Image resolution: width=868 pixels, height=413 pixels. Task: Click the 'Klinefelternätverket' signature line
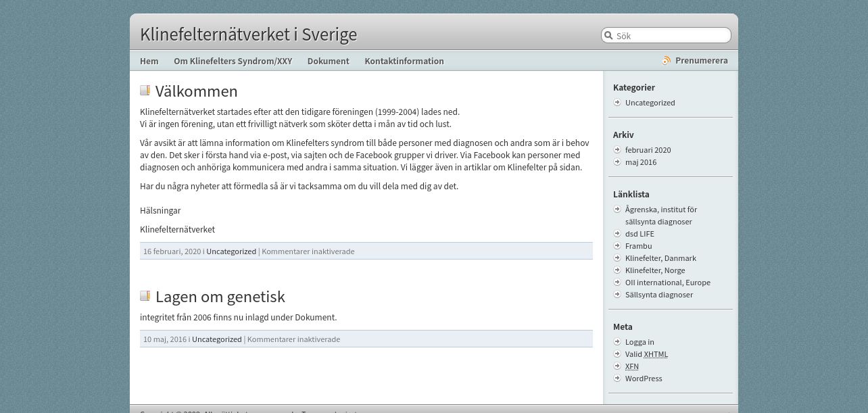click(177, 230)
